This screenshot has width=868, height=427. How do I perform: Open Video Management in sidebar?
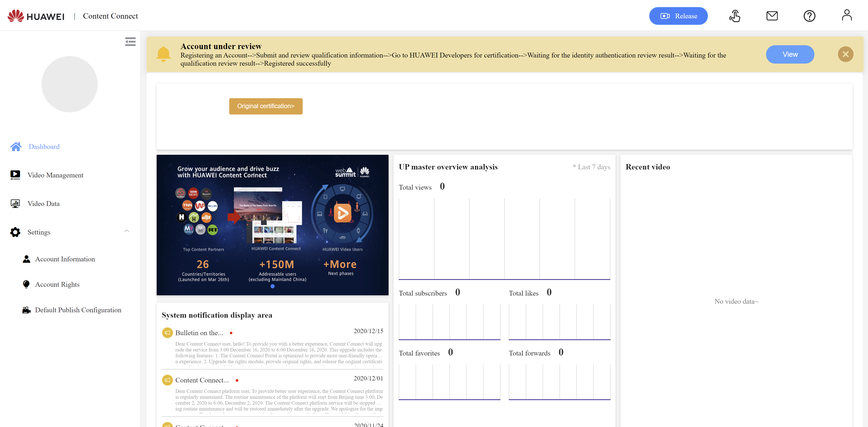tap(55, 175)
